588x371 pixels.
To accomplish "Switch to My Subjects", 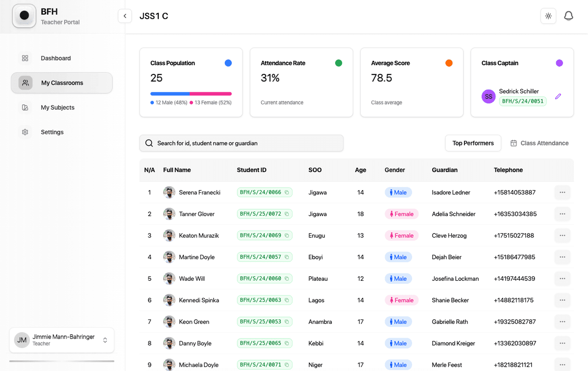I will pyautogui.click(x=57, y=107).
